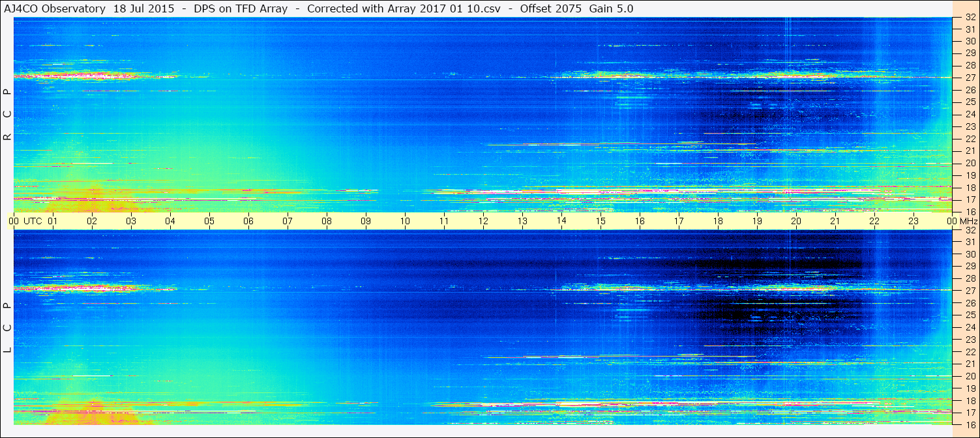Choose hour 15 on the UTC axis

601,221
